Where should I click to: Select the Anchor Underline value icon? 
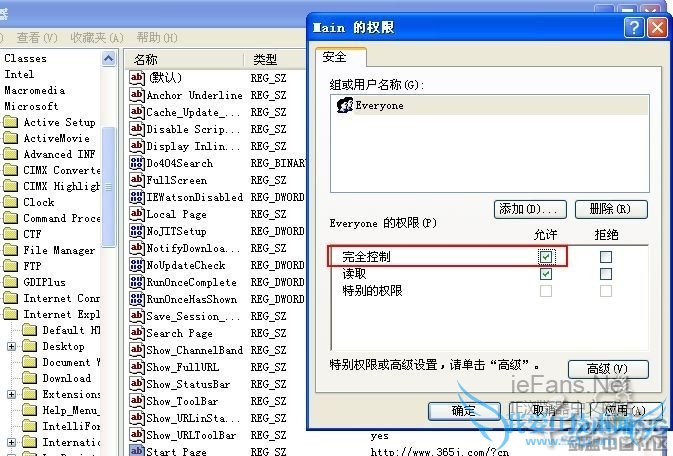click(137, 95)
